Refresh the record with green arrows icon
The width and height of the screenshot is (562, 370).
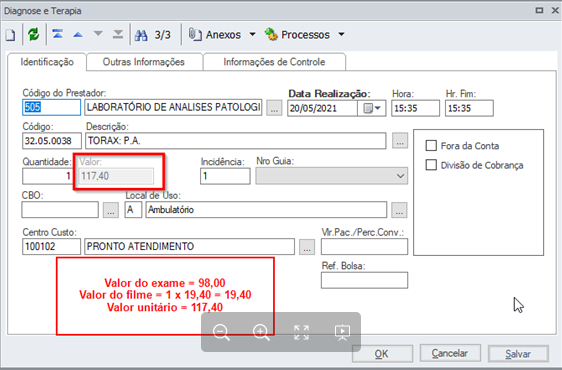pos(34,35)
